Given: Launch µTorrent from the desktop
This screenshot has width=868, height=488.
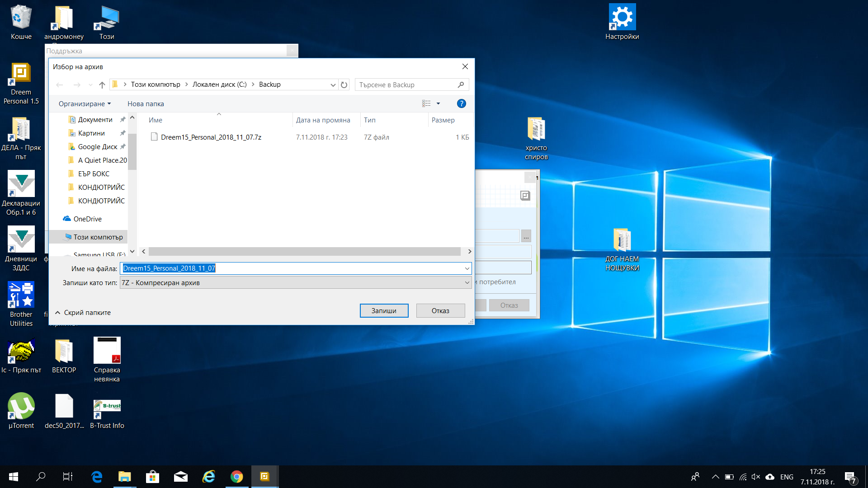Looking at the screenshot, I should (x=21, y=411).
